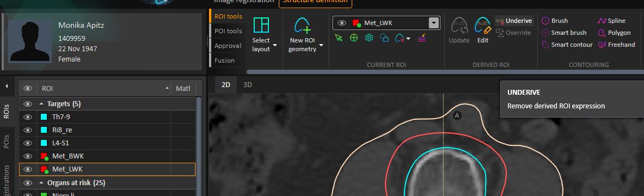Open the New ROI geometry dropdown arrow
644x196 pixels.
321,45
